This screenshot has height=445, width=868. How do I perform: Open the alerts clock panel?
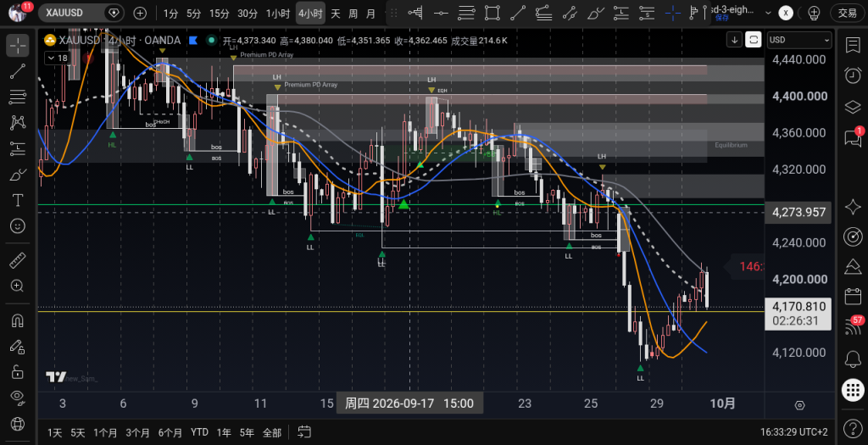click(853, 75)
